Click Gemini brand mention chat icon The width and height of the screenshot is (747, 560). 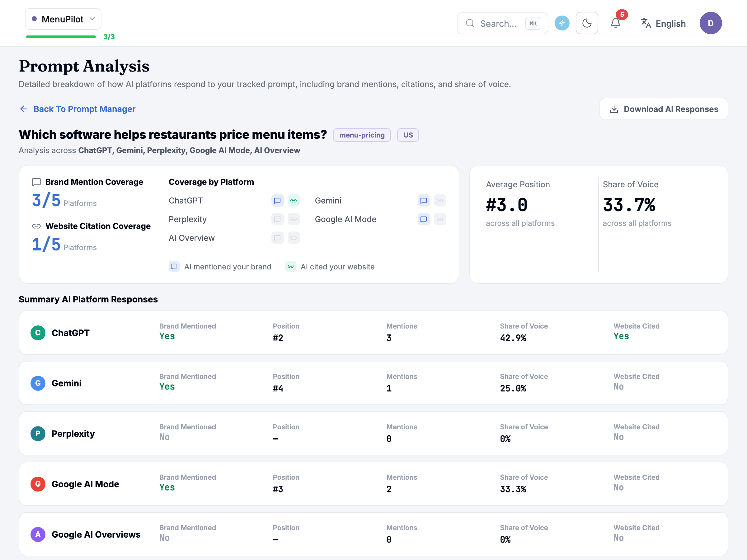[x=424, y=200]
